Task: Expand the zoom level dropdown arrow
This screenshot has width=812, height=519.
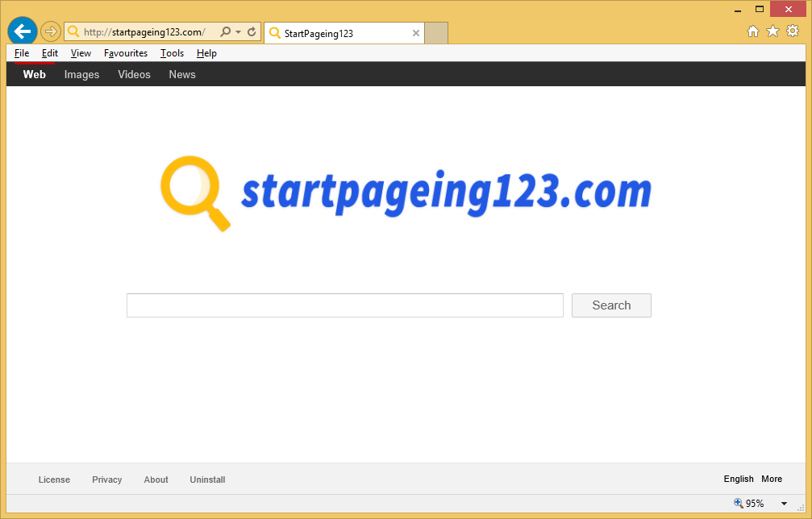Action: [784, 504]
